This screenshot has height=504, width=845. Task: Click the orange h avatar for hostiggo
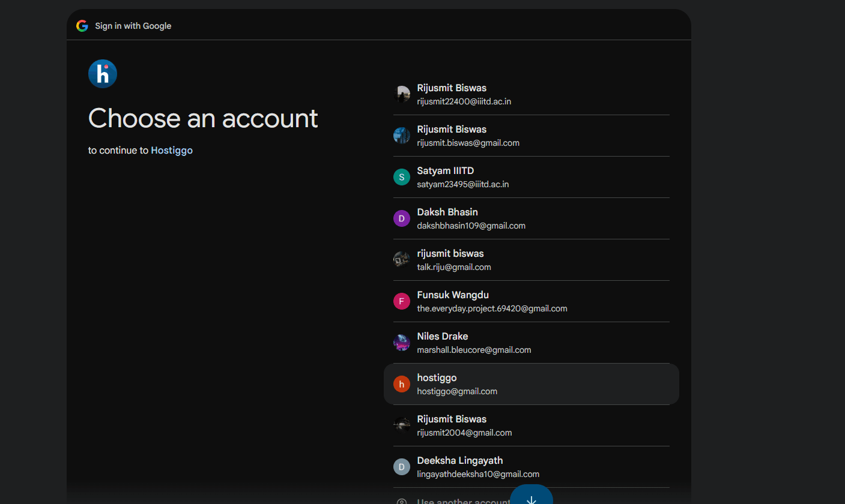click(402, 384)
